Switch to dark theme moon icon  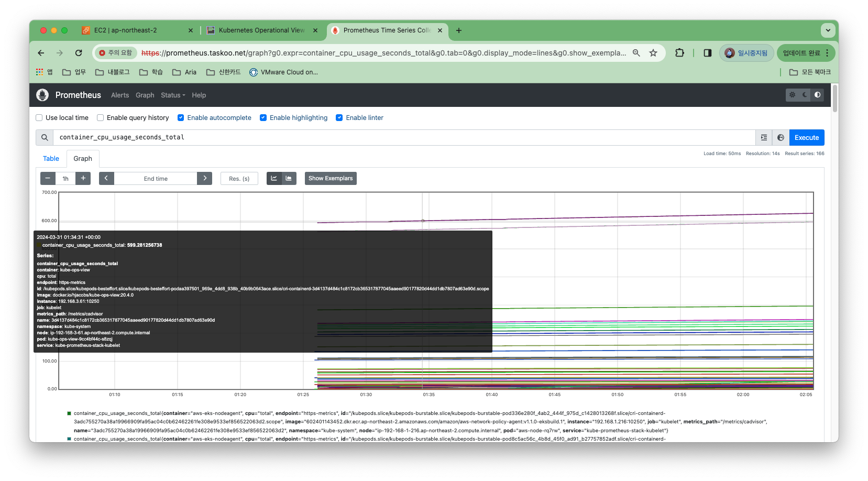pos(805,95)
